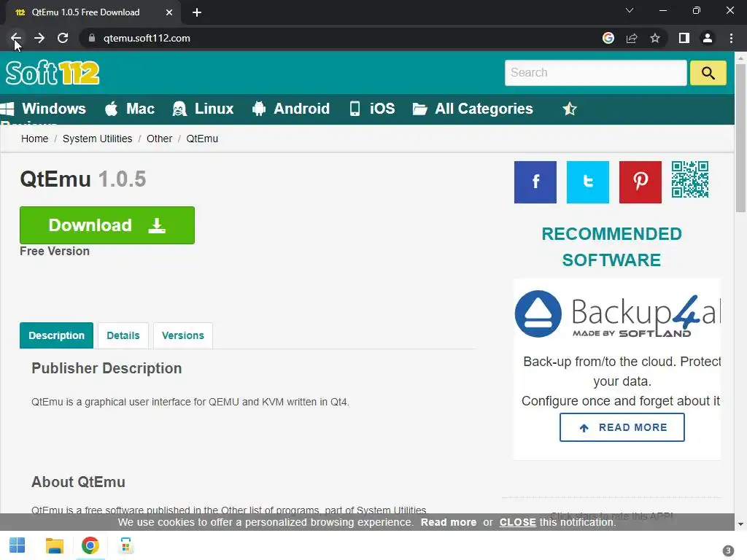Click the Publisher Description heading

pyautogui.click(x=107, y=368)
